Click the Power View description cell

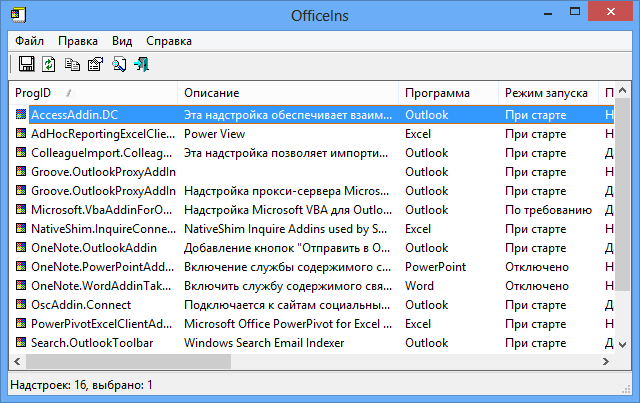(x=215, y=134)
